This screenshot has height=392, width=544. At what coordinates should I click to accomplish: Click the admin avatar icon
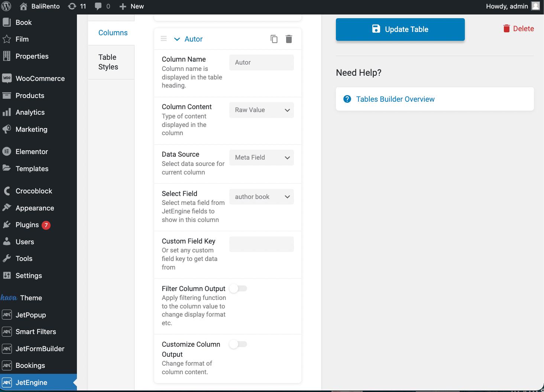535,6
